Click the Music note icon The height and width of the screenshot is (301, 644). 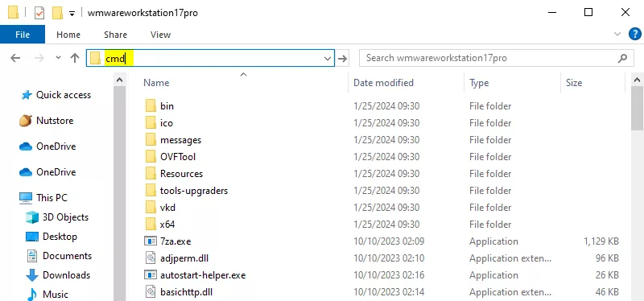tap(32, 295)
